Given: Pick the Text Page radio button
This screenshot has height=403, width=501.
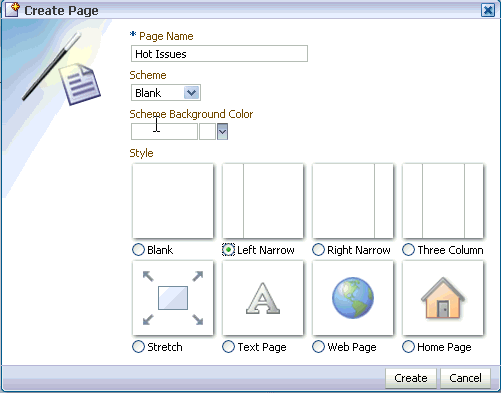Looking at the screenshot, I should 228,347.
